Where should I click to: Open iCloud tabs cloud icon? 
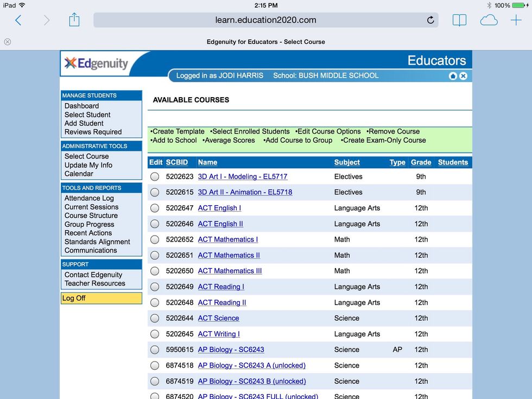(489, 21)
